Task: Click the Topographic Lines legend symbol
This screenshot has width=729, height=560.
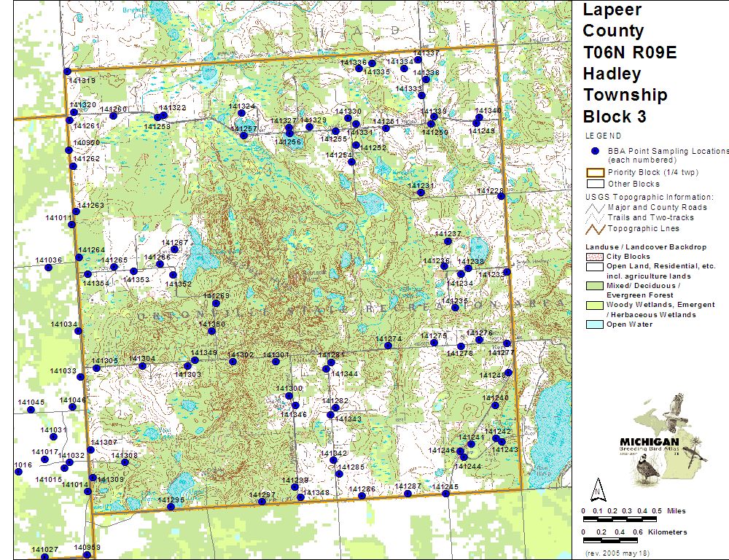Action: 595,228
